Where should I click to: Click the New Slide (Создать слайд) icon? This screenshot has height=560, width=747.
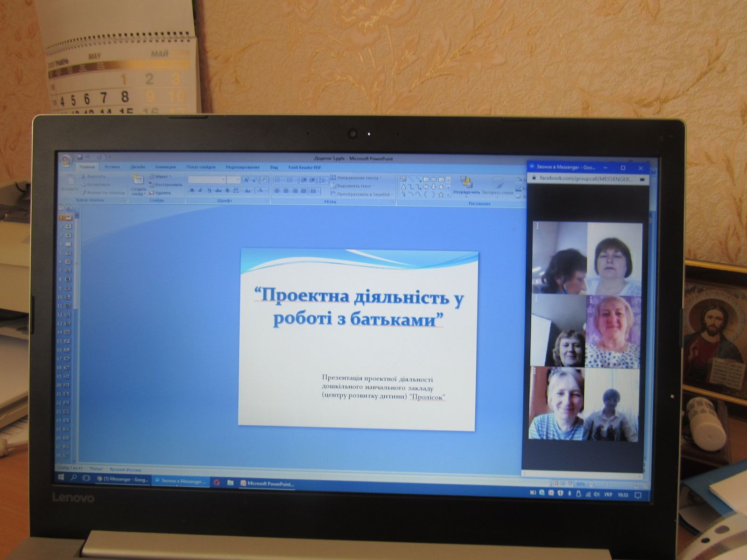(139, 180)
